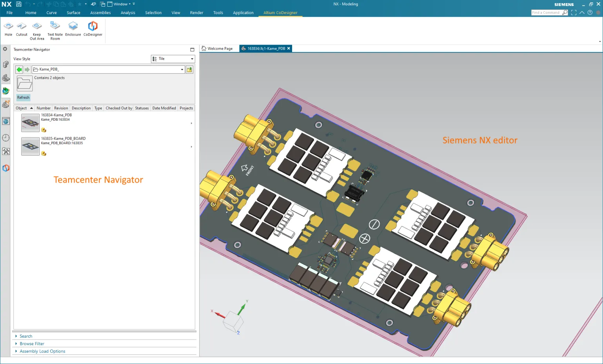The height and width of the screenshot is (364, 603).
Task: Switch to the Curve ribbon tab
Action: (51, 13)
